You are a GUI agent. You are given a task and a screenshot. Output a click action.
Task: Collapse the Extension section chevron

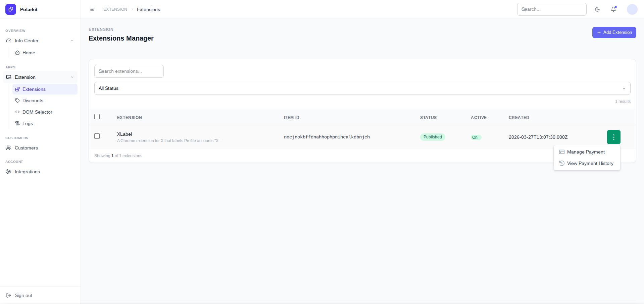click(72, 77)
